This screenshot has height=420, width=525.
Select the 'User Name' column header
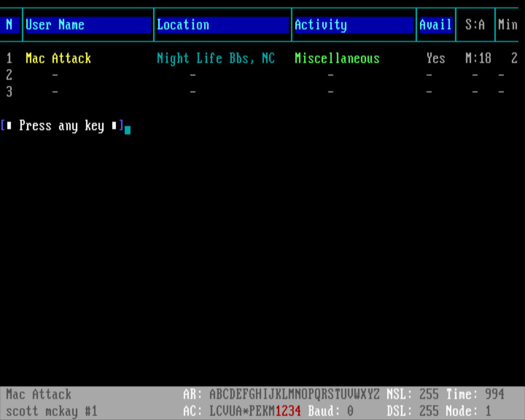point(55,25)
